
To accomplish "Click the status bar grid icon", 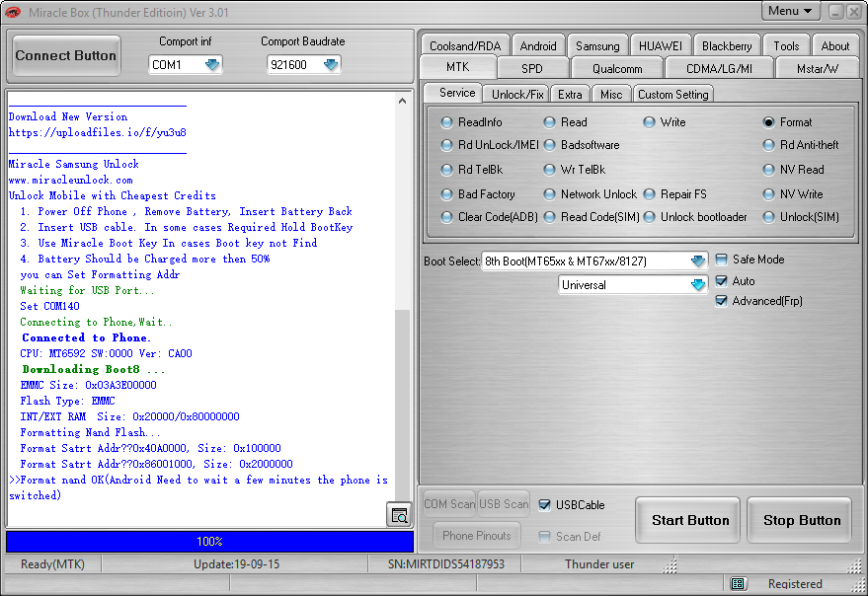I will pos(738,584).
